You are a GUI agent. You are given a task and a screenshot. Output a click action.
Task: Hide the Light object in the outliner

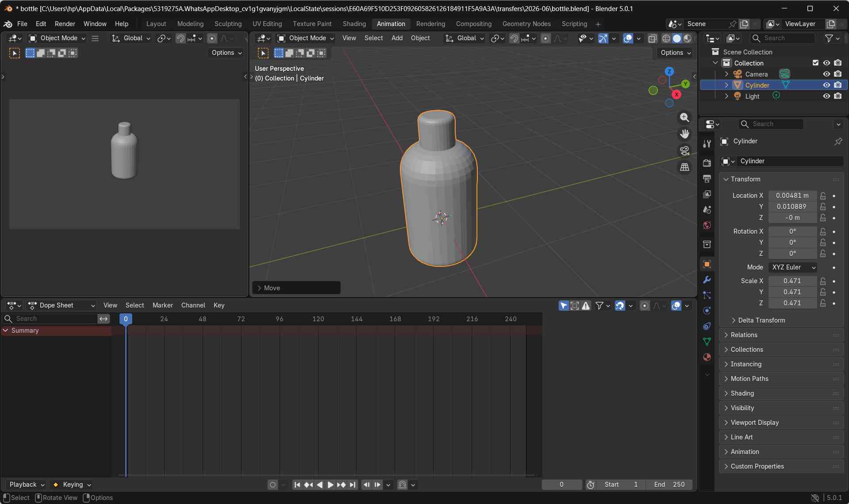tap(826, 96)
